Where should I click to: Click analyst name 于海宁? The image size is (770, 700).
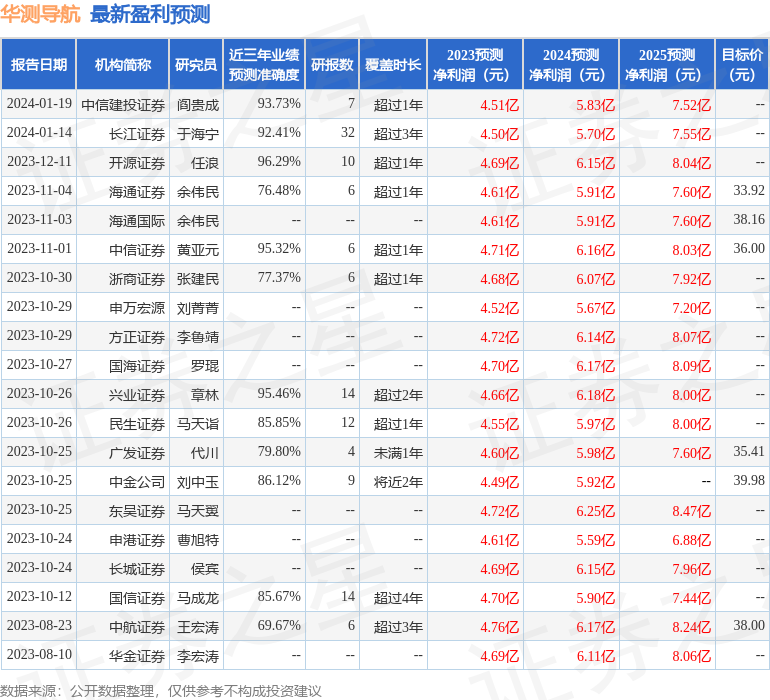pos(198,134)
